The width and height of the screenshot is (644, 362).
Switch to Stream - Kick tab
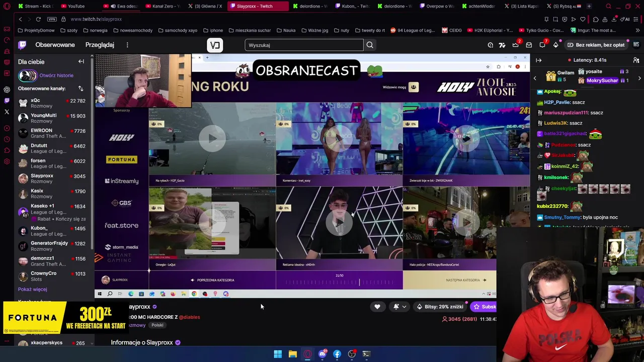pyautogui.click(x=35, y=6)
